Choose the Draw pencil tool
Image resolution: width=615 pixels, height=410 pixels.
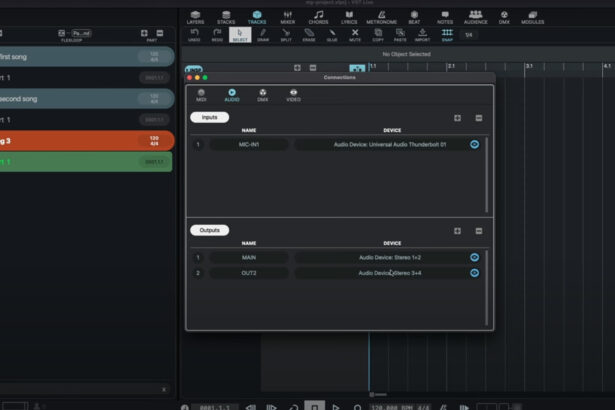click(x=263, y=35)
